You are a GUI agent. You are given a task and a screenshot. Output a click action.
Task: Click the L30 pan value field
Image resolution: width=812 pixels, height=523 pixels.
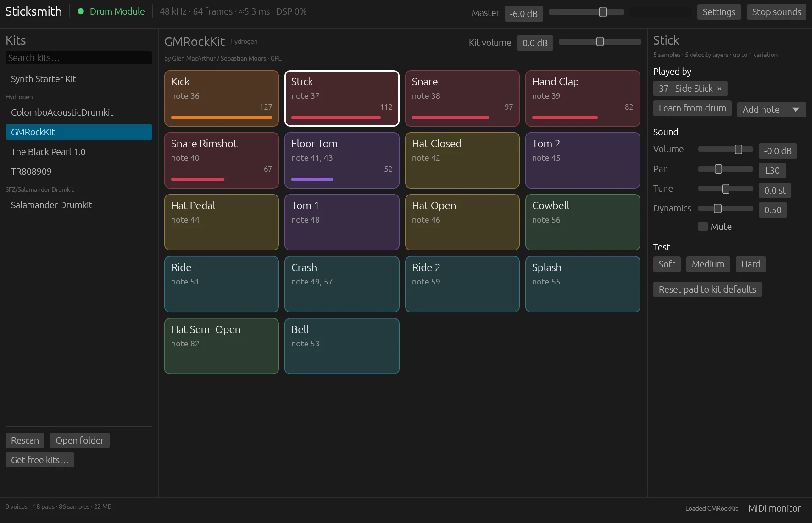click(x=772, y=171)
